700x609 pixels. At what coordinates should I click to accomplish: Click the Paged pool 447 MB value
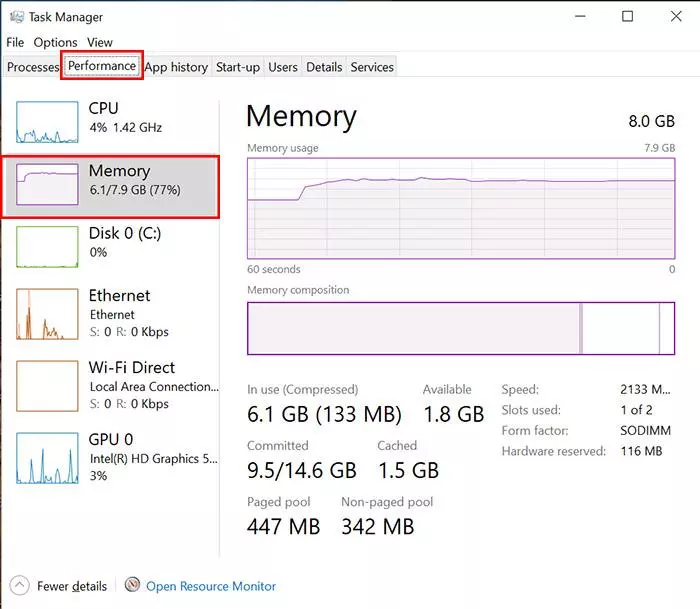coord(283,526)
